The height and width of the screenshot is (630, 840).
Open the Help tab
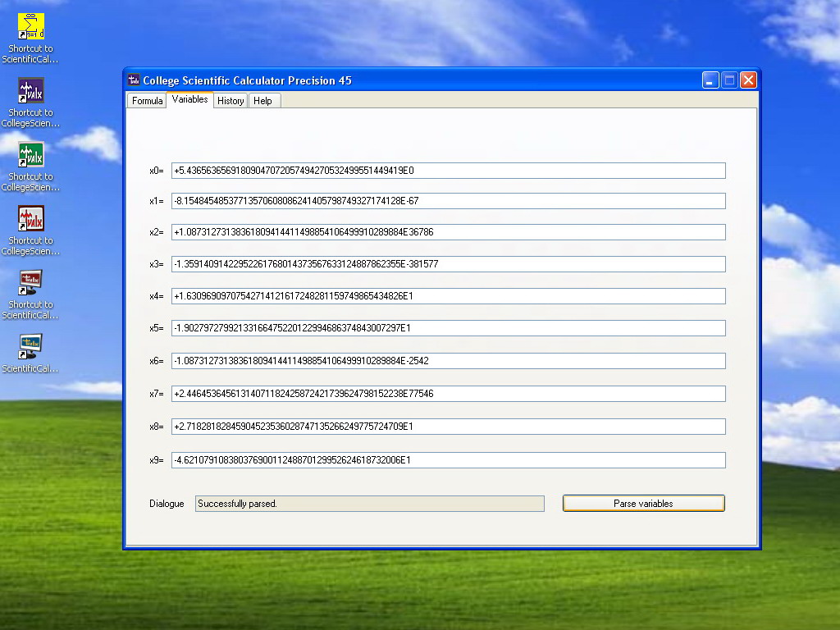tap(264, 101)
